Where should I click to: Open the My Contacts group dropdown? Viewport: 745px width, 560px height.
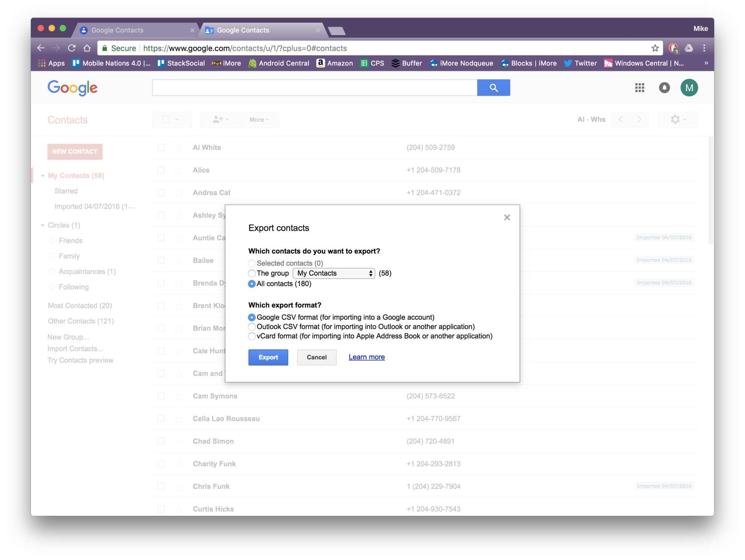tap(334, 273)
